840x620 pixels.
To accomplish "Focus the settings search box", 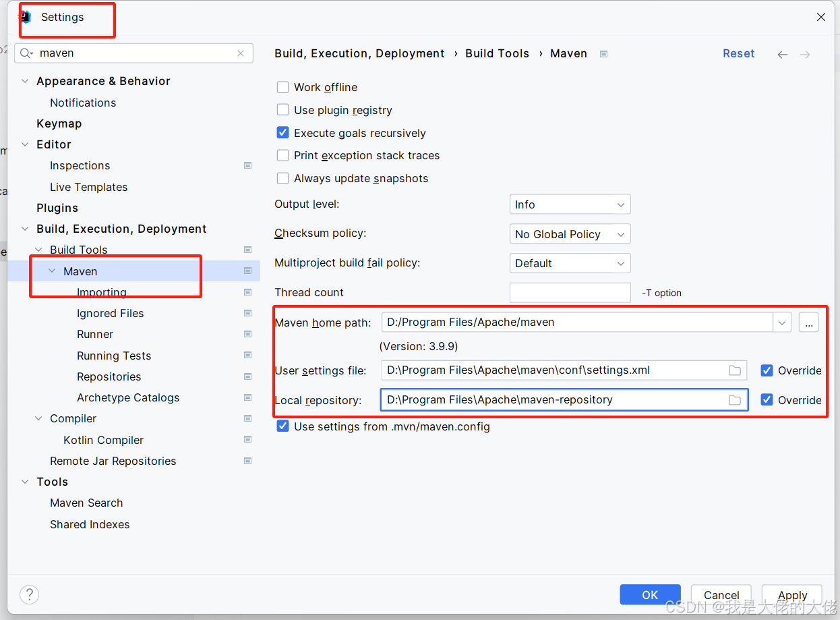I will click(135, 53).
